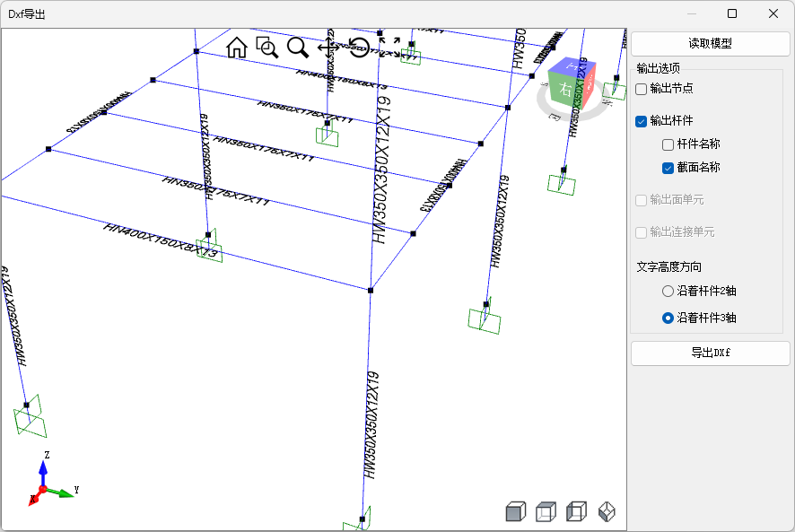Image resolution: width=795 pixels, height=532 pixels.
Task: Click the home view icon
Action: pyautogui.click(x=237, y=48)
